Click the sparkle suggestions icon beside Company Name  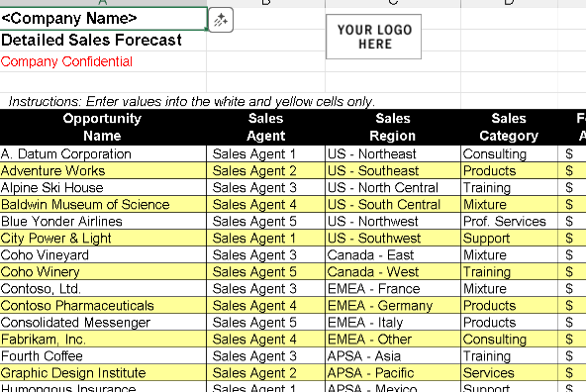[221, 20]
